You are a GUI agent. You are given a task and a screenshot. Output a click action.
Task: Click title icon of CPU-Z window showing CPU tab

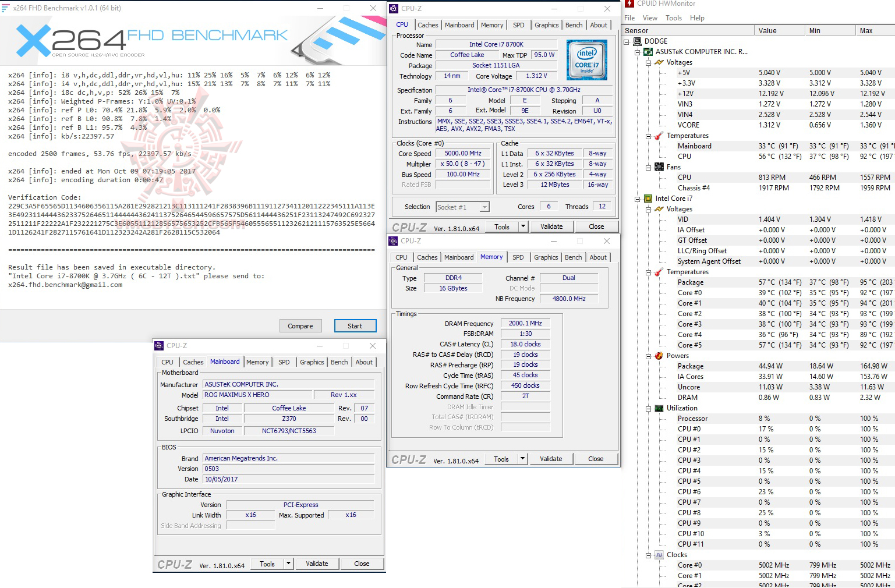tap(394, 9)
